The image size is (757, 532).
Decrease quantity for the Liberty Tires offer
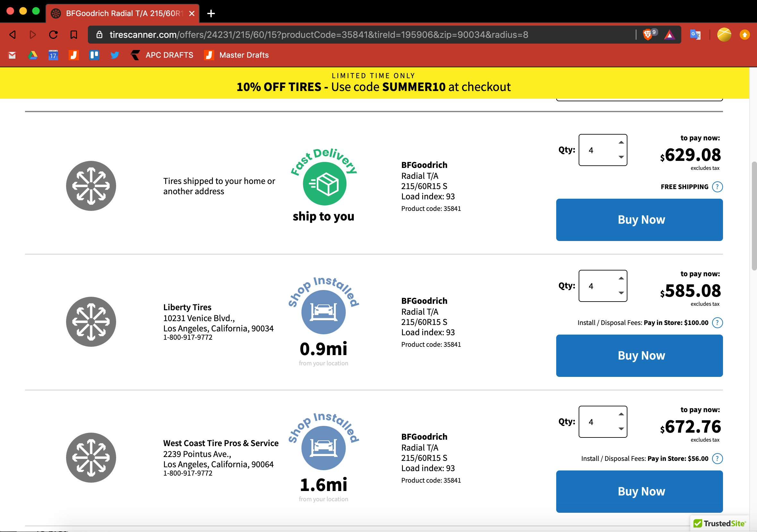coord(621,293)
